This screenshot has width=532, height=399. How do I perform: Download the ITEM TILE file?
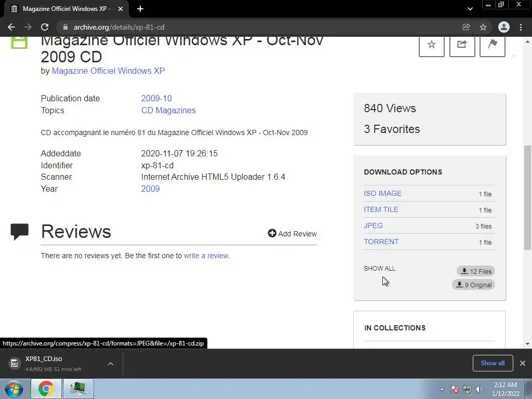(x=381, y=209)
